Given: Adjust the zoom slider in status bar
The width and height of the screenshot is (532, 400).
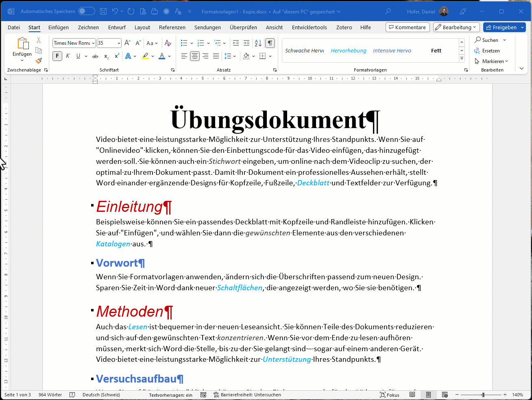Looking at the screenshot, I should click(483, 395).
